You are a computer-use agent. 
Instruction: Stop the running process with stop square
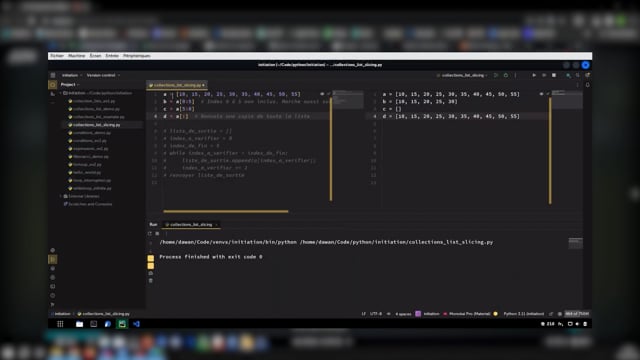point(554,76)
